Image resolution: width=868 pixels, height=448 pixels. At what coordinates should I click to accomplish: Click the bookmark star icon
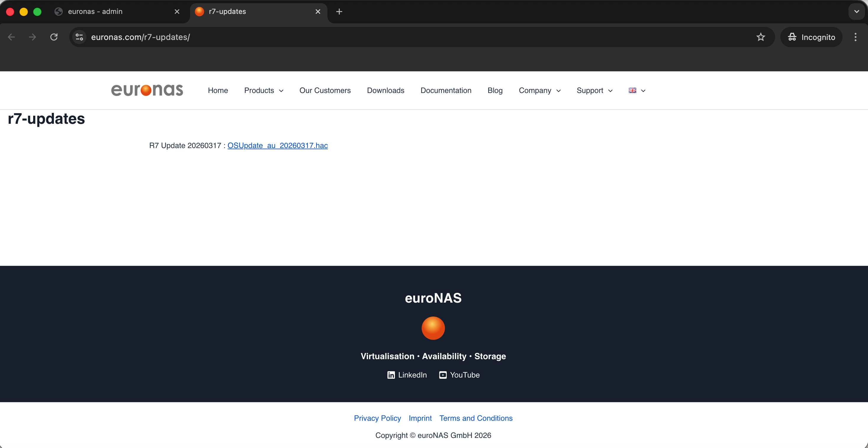(x=761, y=37)
